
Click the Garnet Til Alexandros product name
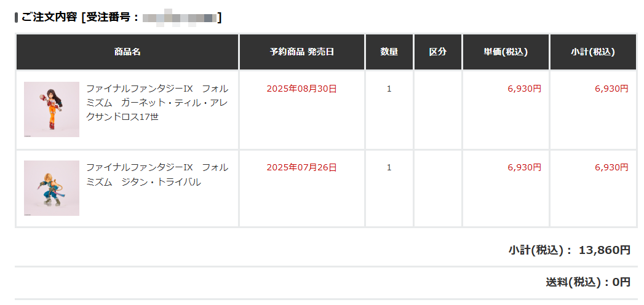157,103
